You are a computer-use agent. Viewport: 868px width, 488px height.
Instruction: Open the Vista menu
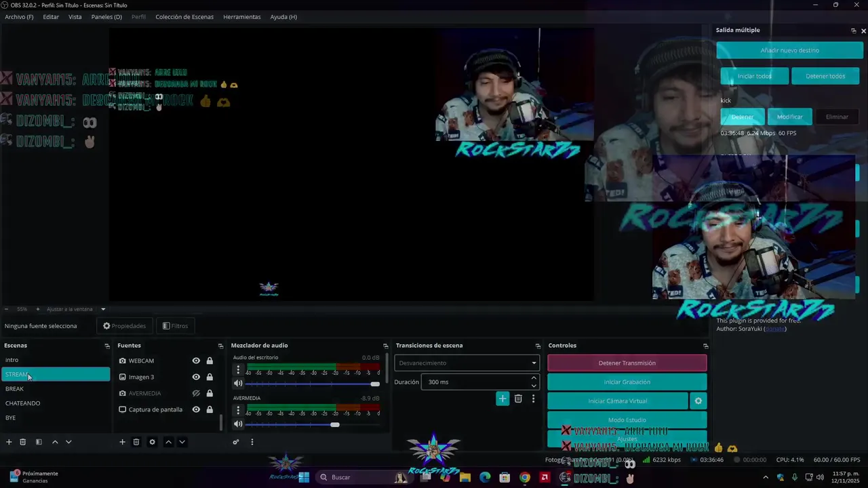click(75, 17)
